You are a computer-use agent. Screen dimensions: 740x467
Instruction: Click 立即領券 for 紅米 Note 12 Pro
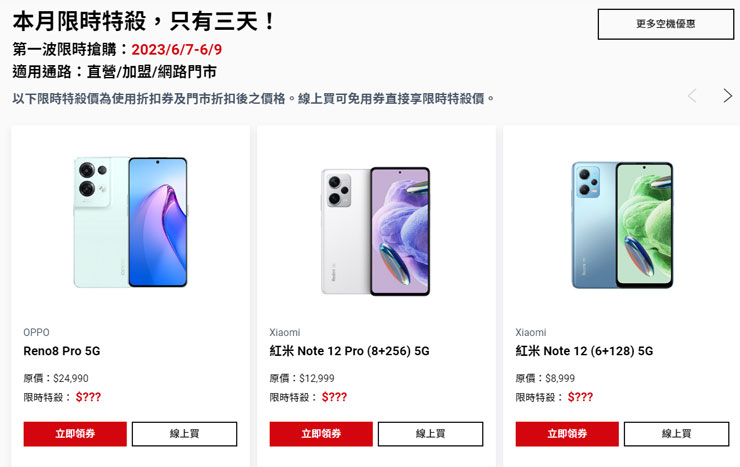coord(321,434)
